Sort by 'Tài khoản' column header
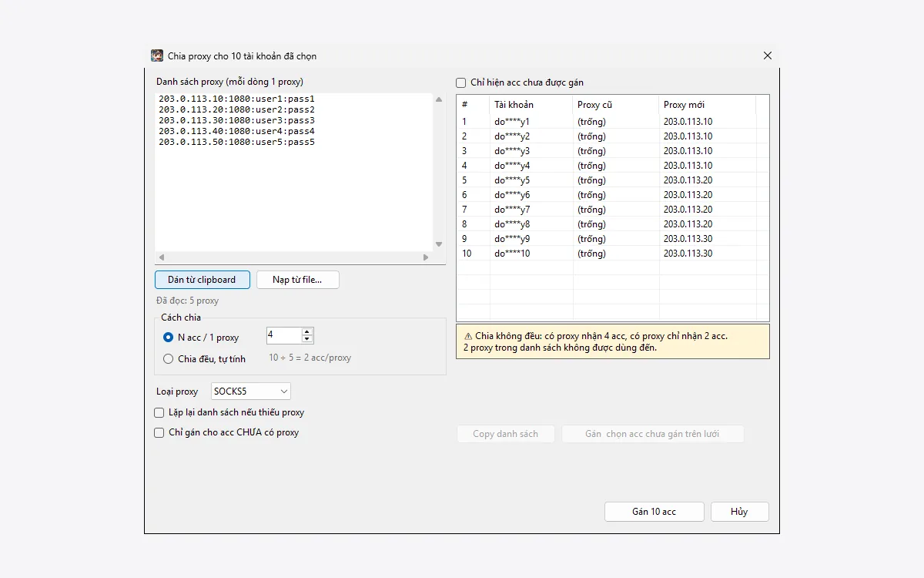 pyautogui.click(x=531, y=105)
